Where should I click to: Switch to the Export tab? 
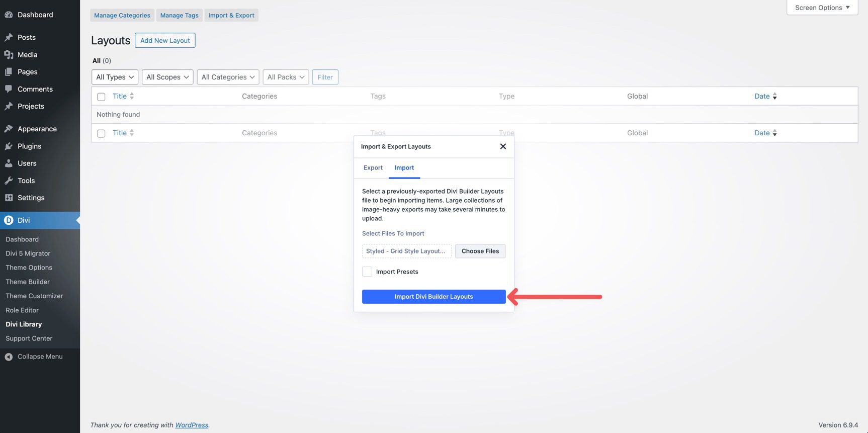[x=373, y=167]
